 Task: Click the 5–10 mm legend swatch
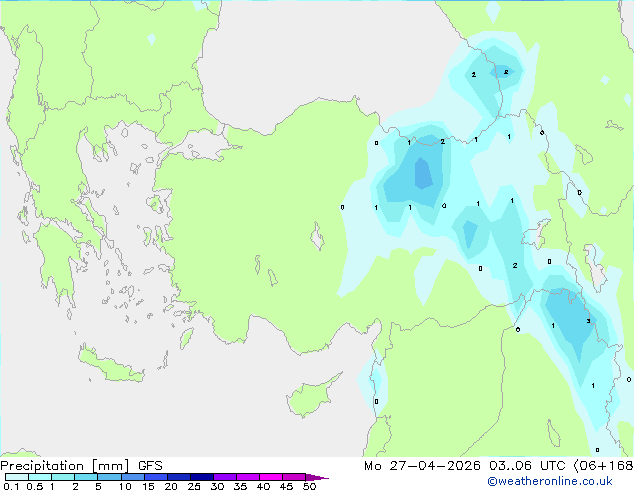(109, 477)
